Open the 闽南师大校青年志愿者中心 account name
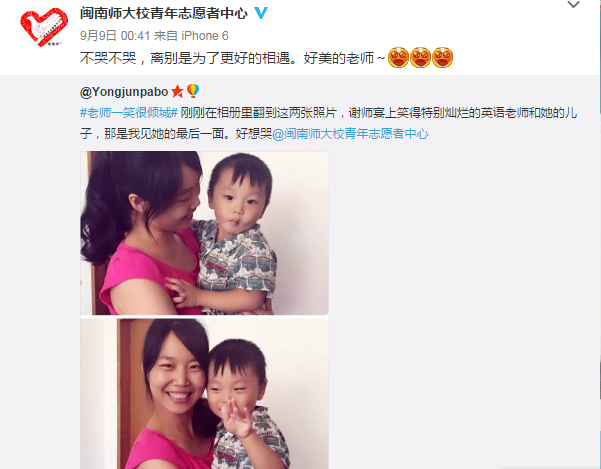Screen dimensions: 601x469 point(164,13)
